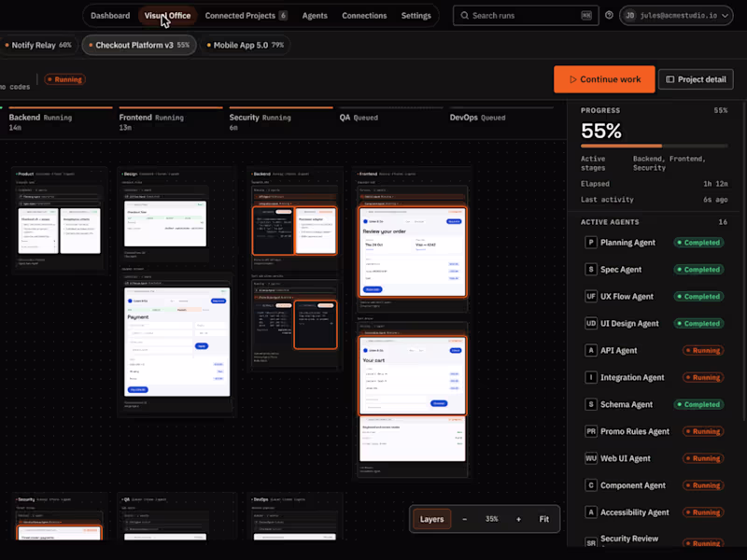
Task: Click Integration Agent Running badge
Action: point(703,378)
